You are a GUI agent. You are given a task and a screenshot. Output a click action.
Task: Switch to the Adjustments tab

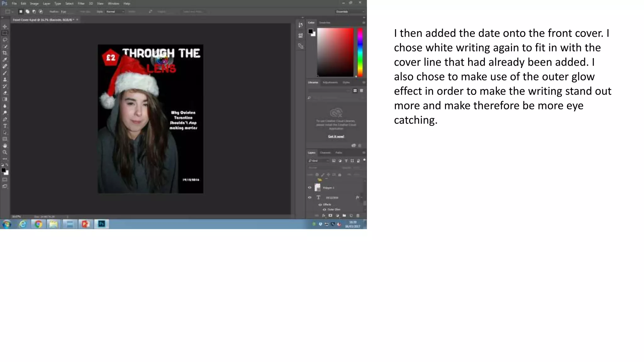330,82
